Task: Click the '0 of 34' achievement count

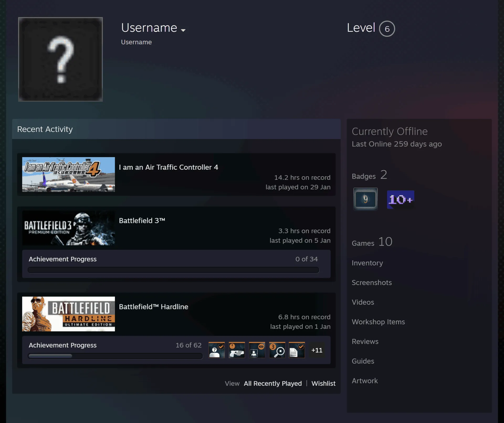Action: 307,259
